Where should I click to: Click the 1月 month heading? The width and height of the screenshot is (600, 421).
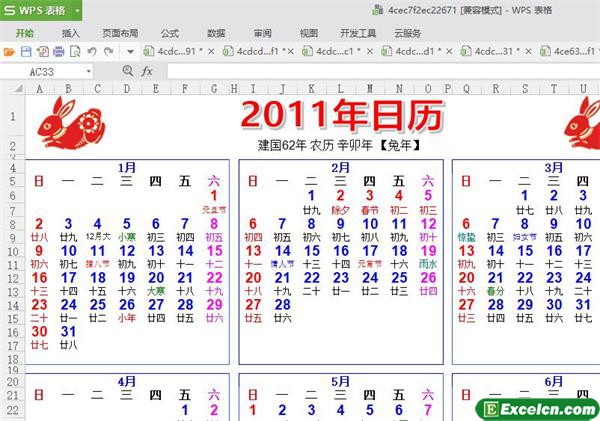click(127, 168)
